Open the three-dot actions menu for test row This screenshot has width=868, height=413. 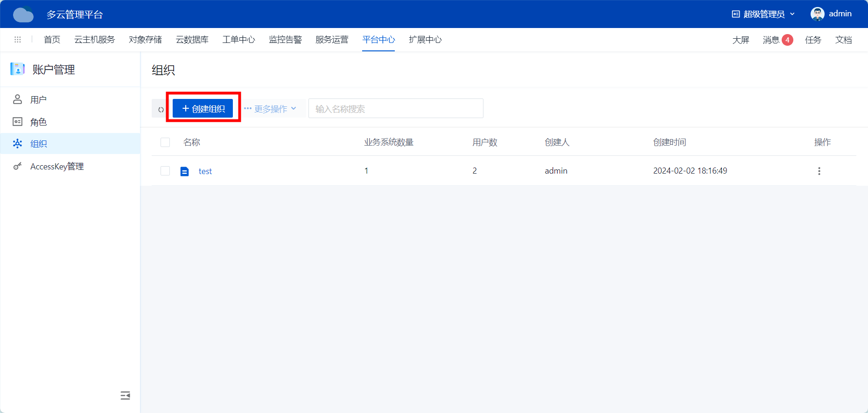pos(819,171)
